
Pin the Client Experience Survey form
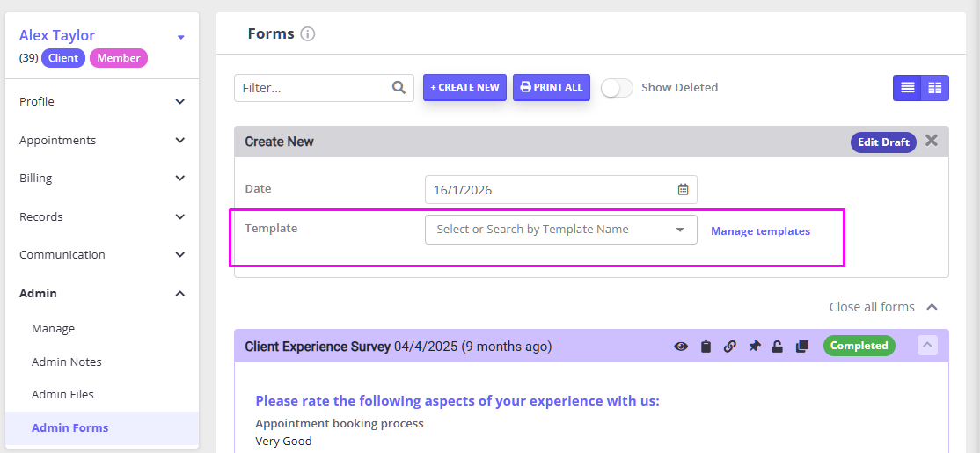(x=754, y=347)
